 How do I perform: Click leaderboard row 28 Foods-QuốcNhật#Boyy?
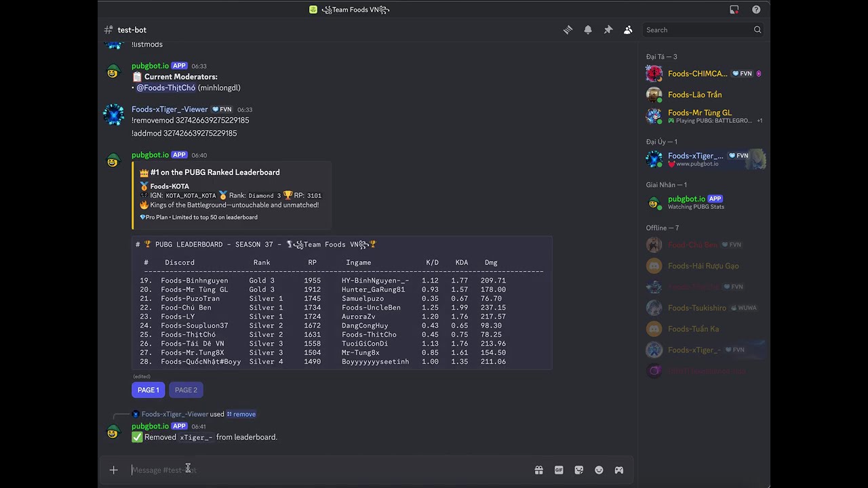coord(323,361)
